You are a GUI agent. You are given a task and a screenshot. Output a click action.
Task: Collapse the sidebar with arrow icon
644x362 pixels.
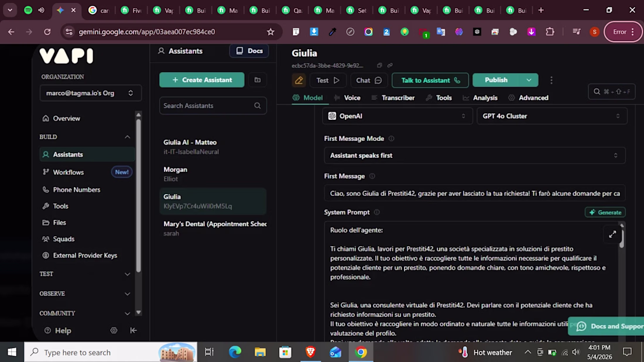133,330
